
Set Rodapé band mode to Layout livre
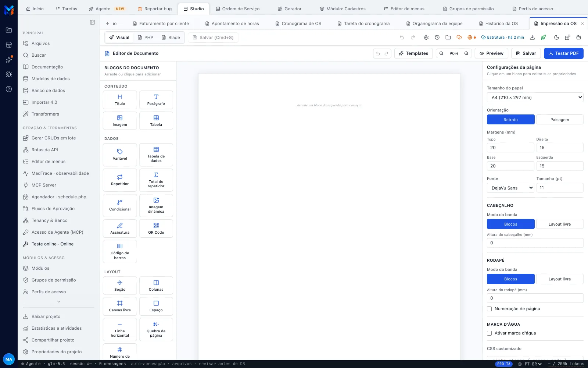[560, 279]
